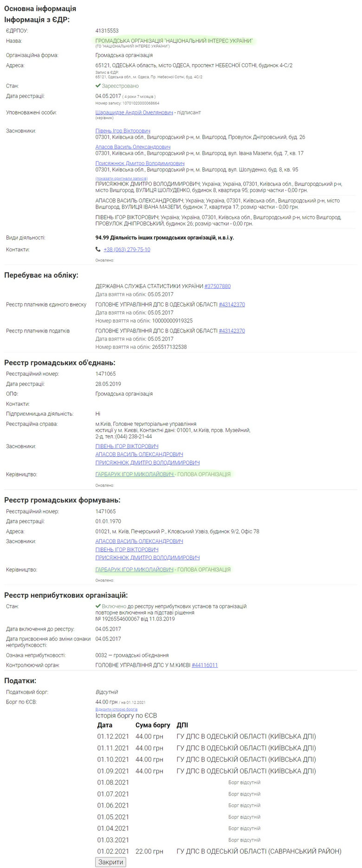Open ПІВЕНЬ ІГОР ВІКТОРОВИЧ in громадських об'єднань
The height and width of the screenshot is (868, 362).
tap(127, 446)
